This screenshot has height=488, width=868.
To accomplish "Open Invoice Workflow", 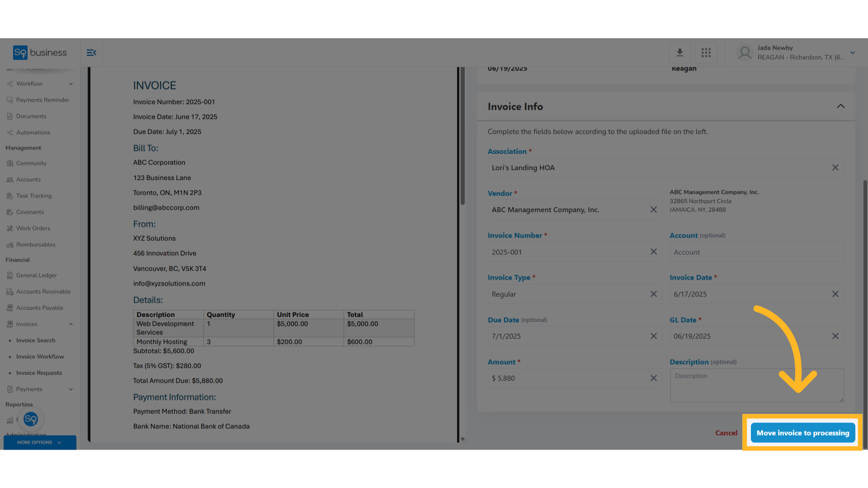I will point(40,357).
